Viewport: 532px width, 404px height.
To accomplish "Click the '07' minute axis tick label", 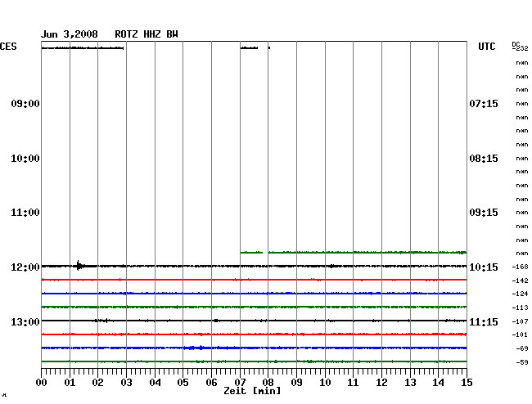I will tap(240, 383).
